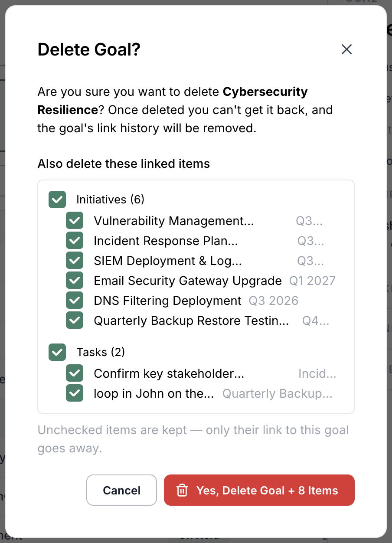Uncheck the Initiatives (6) group checkbox

pyautogui.click(x=57, y=200)
